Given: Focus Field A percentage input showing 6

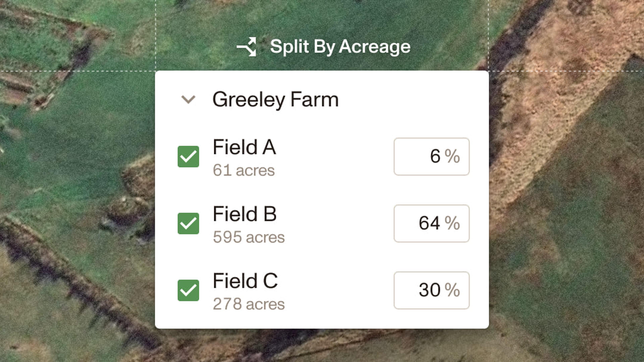Looking at the screenshot, I should point(432,156).
